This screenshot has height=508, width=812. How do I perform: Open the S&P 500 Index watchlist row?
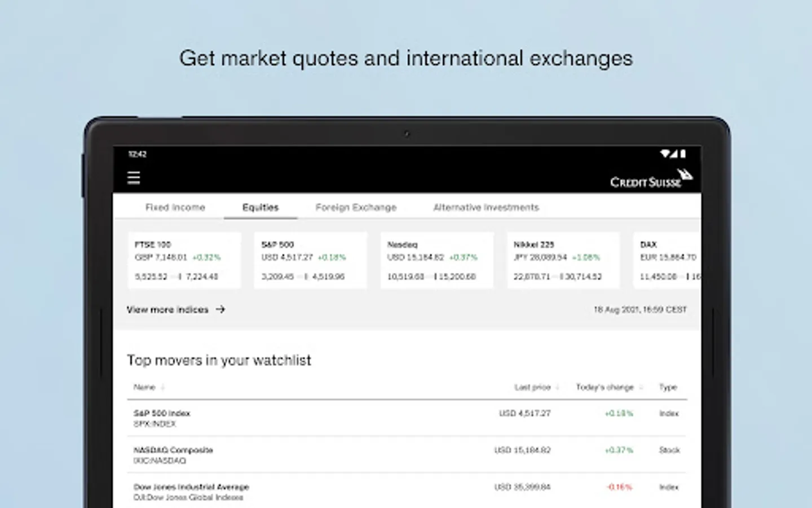coord(406,418)
